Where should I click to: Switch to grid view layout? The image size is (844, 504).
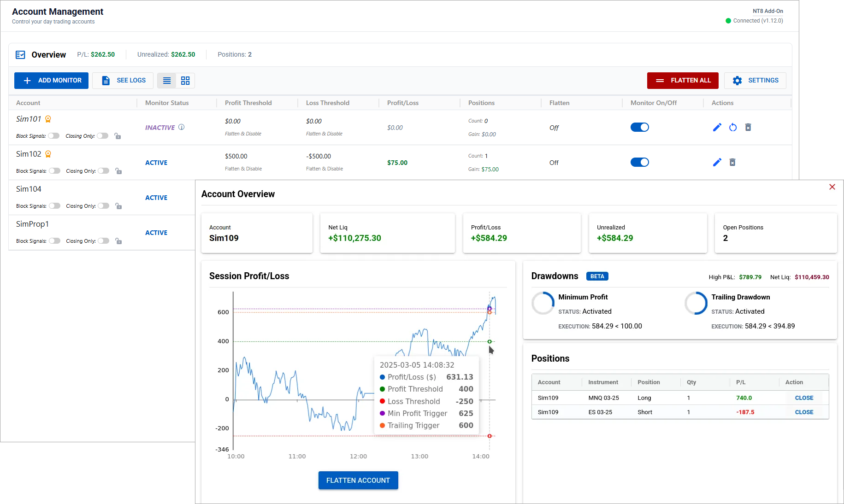[x=185, y=80]
